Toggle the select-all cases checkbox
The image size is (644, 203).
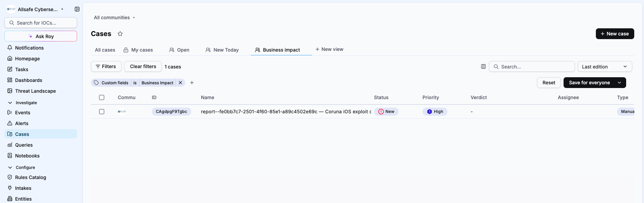(x=102, y=97)
